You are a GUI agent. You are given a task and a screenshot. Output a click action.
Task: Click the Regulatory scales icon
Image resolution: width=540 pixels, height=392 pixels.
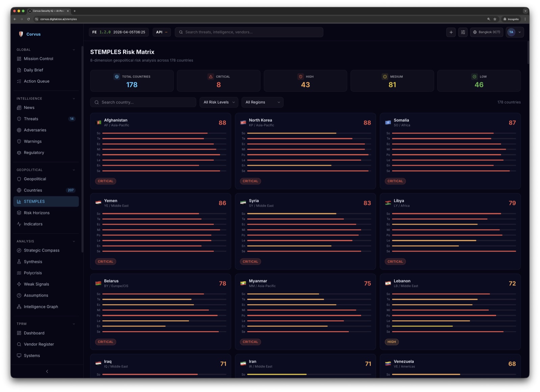[19, 153]
